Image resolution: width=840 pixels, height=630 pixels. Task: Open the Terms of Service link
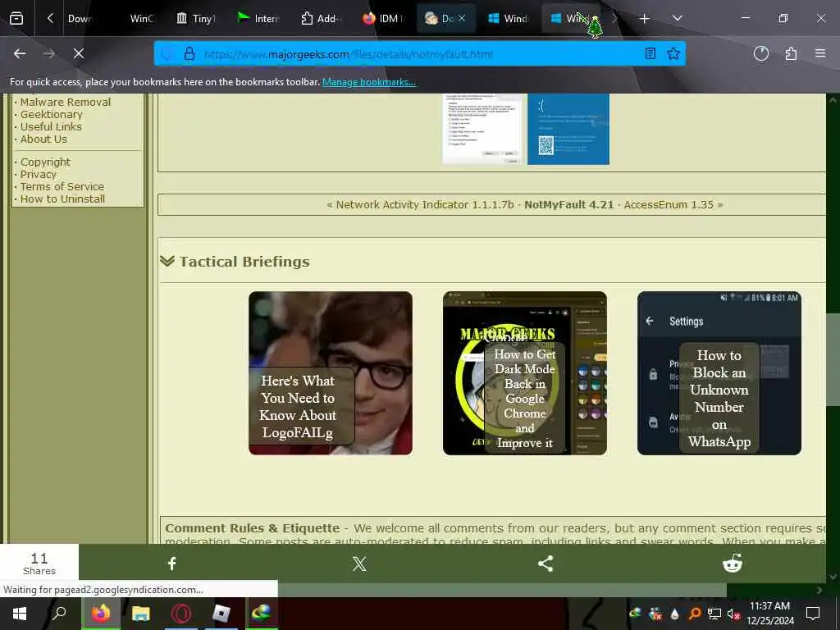pyautogui.click(x=62, y=186)
